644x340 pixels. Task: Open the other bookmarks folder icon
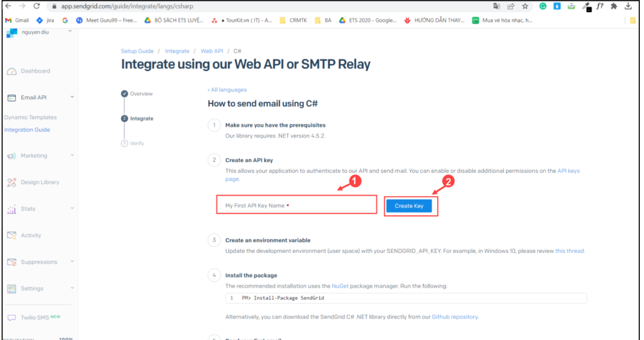pos(633,20)
